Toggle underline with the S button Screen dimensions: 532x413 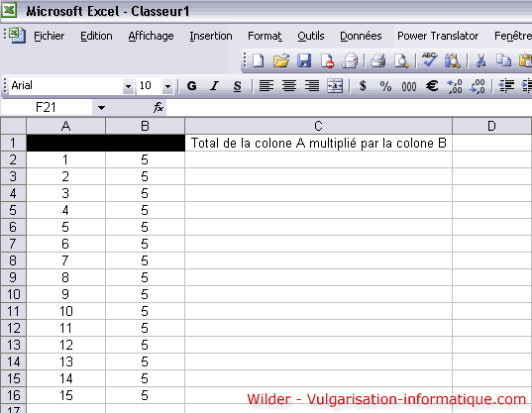(x=237, y=86)
